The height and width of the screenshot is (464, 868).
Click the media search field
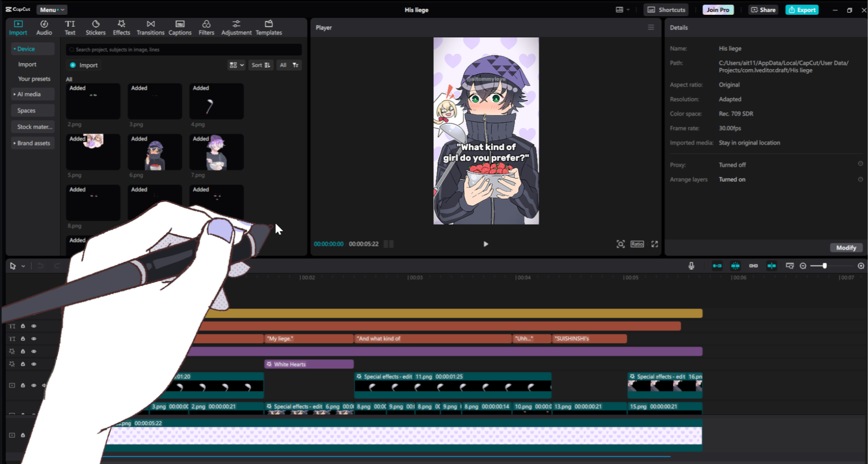click(184, 49)
